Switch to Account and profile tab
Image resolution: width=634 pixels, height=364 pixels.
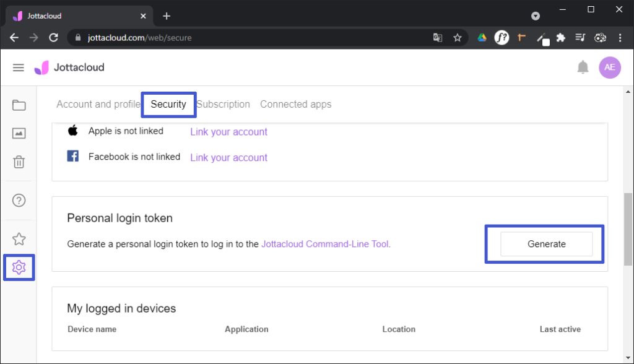click(x=98, y=105)
